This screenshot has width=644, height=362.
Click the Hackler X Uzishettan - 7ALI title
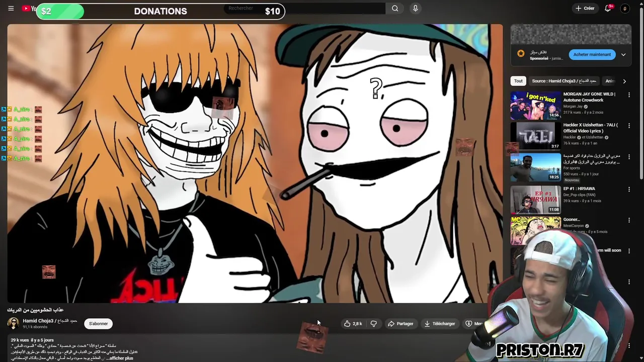pos(590,128)
